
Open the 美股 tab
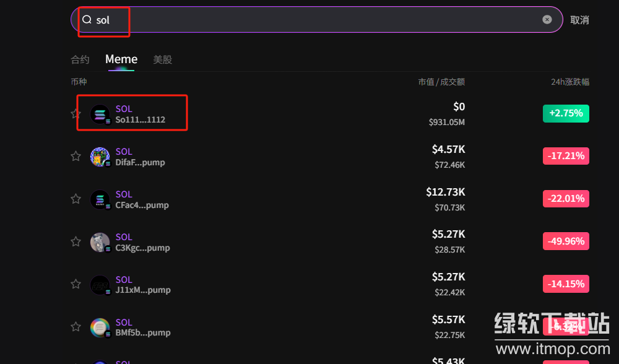point(163,59)
